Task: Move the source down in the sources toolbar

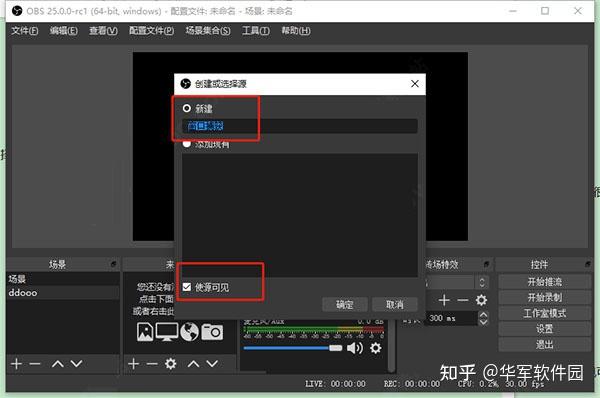Action: (x=212, y=364)
